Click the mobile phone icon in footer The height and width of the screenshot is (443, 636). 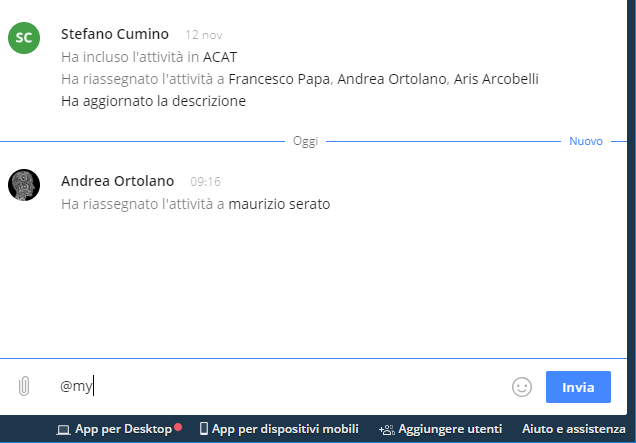coord(204,430)
